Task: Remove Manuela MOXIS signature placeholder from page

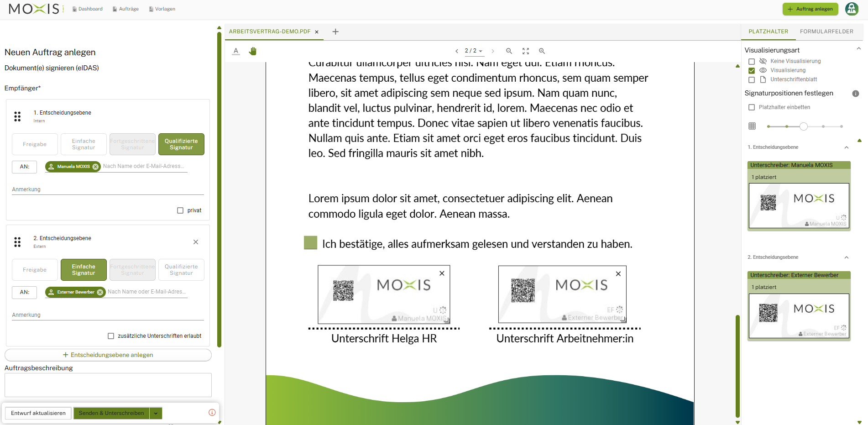Action: [x=442, y=273]
